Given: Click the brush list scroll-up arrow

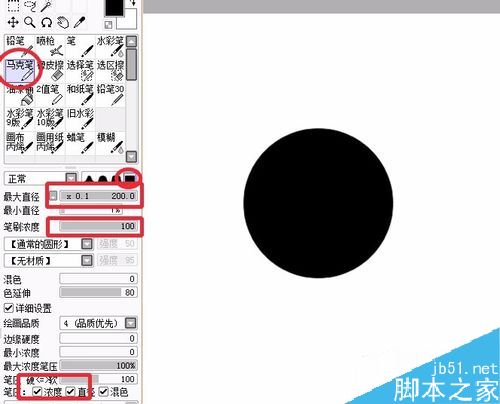Looking at the screenshot, I should 132,41.
